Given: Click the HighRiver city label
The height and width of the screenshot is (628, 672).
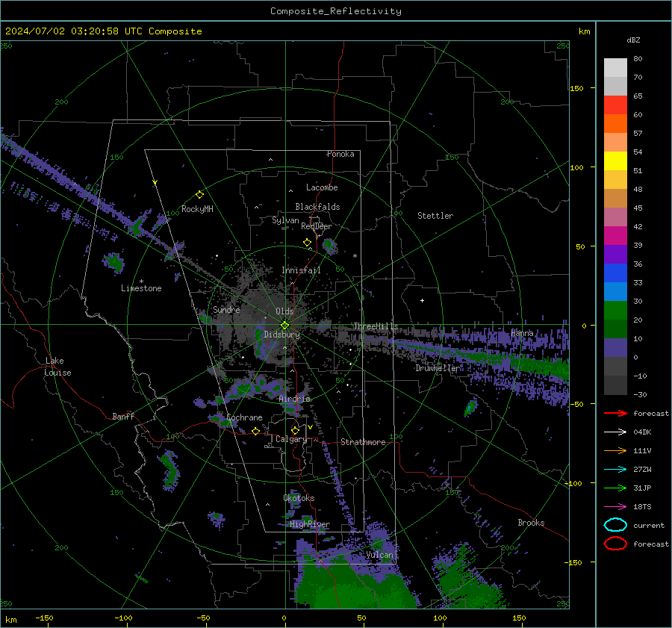Looking at the screenshot, I should (310, 524).
